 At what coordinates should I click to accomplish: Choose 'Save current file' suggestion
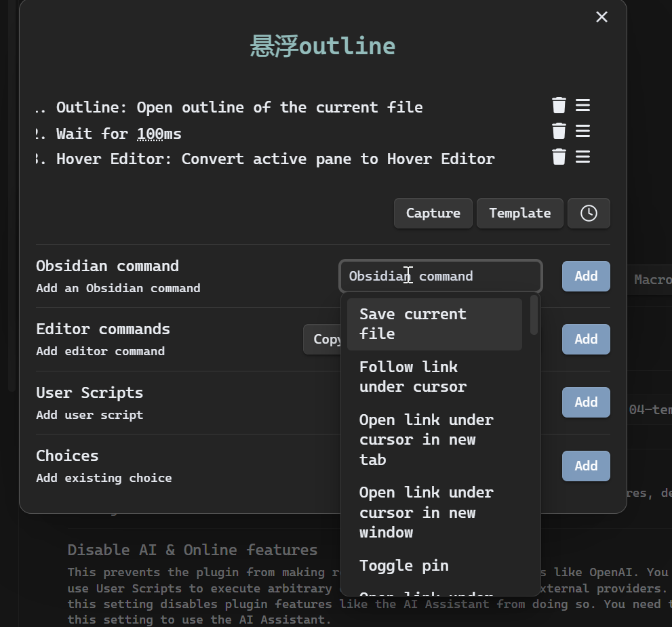pyautogui.click(x=435, y=324)
